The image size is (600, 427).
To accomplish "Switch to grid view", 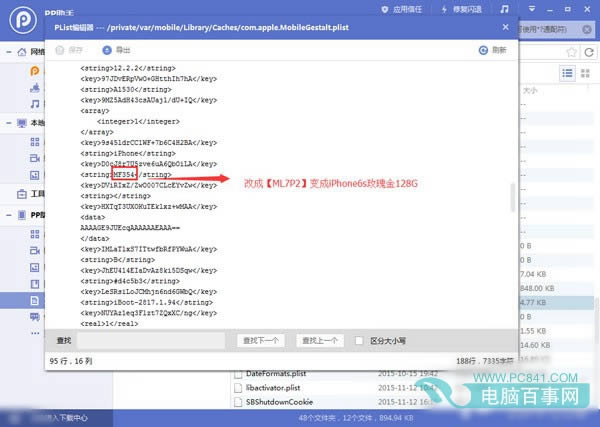I will tap(585, 73).
